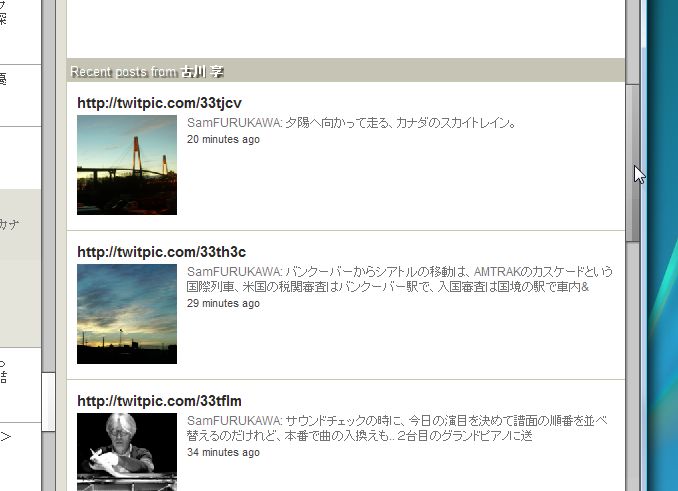Click the author name 古川 享 in header
Image resolution: width=678 pixels, height=491 pixels.
pos(202,71)
